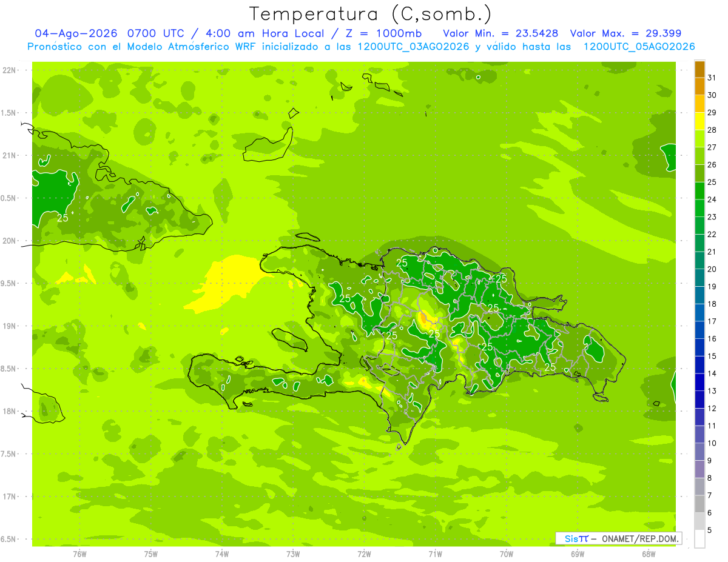Image resolution: width=728 pixels, height=562 pixels.
Task: Click the green color bar segment between 24 and 25
Action: tap(699, 191)
